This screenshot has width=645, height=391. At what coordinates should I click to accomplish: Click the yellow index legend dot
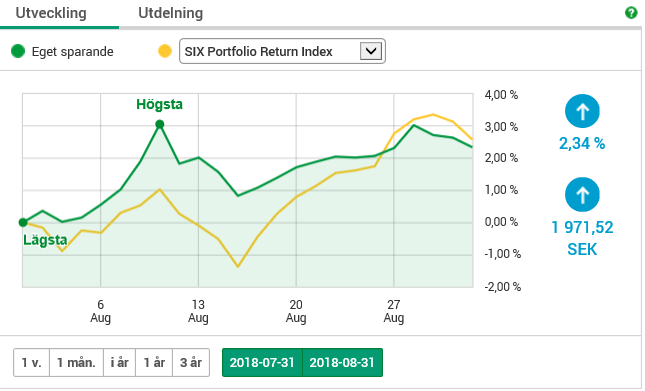(165, 51)
